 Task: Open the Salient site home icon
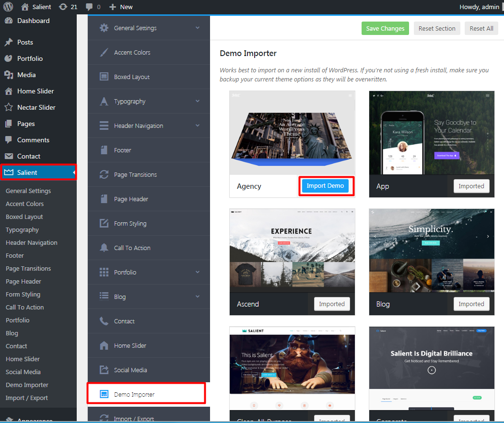pos(25,7)
